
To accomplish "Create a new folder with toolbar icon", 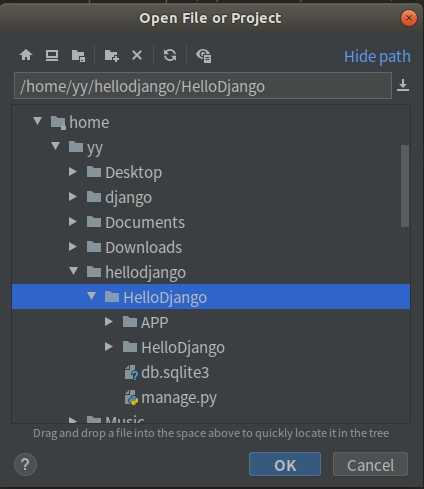I will [x=112, y=55].
